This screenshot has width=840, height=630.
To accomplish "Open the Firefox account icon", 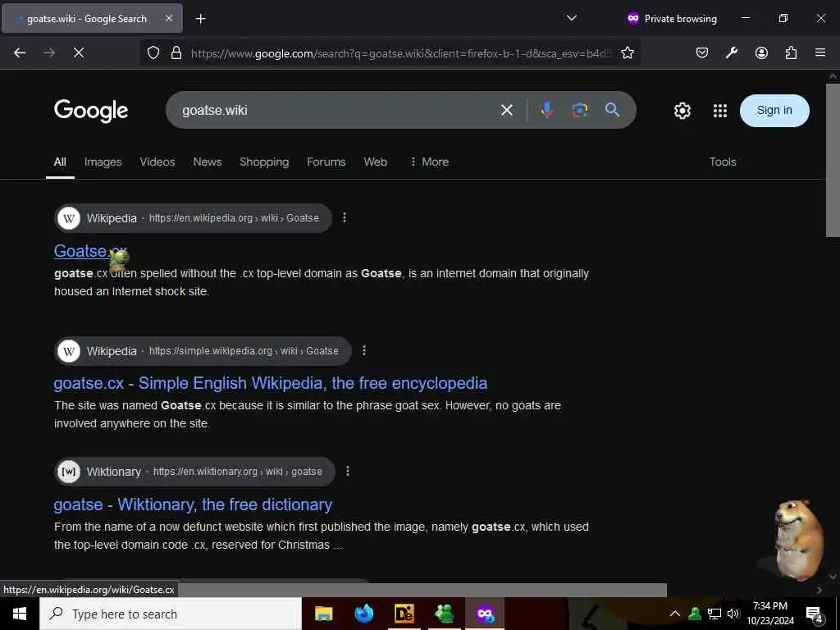I will tap(761, 52).
